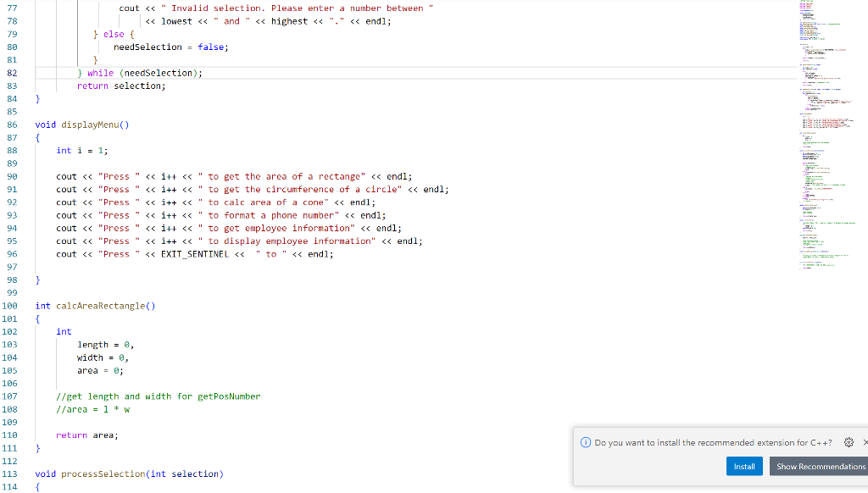Click the Install button for the C++ extension
This screenshot has height=493, width=868.
click(744, 466)
